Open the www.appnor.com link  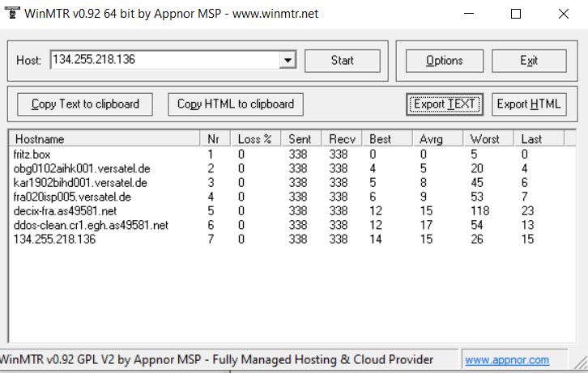[x=507, y=360]
